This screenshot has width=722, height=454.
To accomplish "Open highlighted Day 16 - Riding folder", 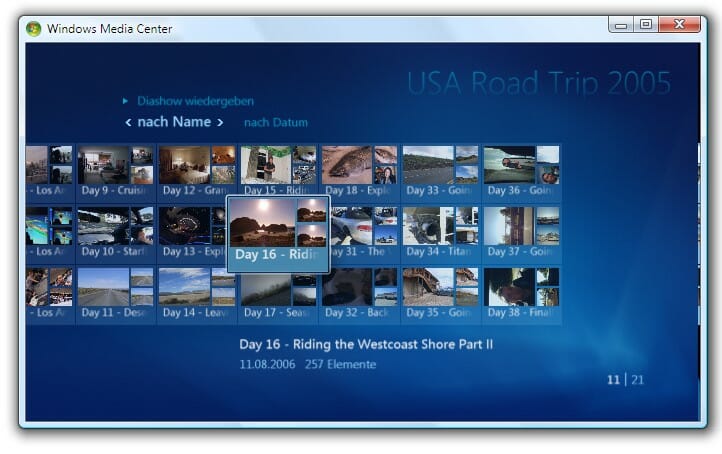I will click(278, 234).
